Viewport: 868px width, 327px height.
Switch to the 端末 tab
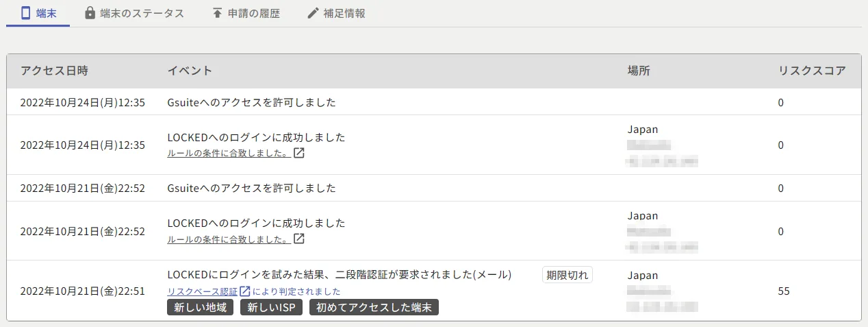tap(38, 13)
